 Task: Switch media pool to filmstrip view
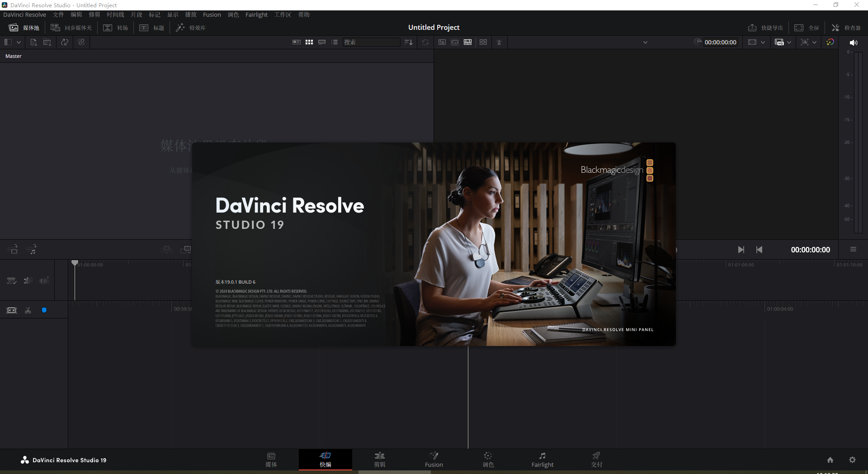[x=322, y=42]
